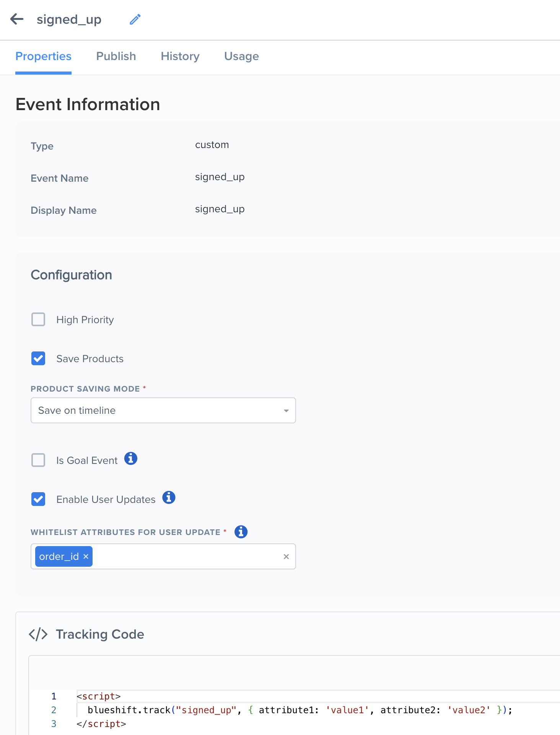This screenshot has width=560, height=735.
Task: Click the signed_up Display Name value
Action: [x=220, y=209]
